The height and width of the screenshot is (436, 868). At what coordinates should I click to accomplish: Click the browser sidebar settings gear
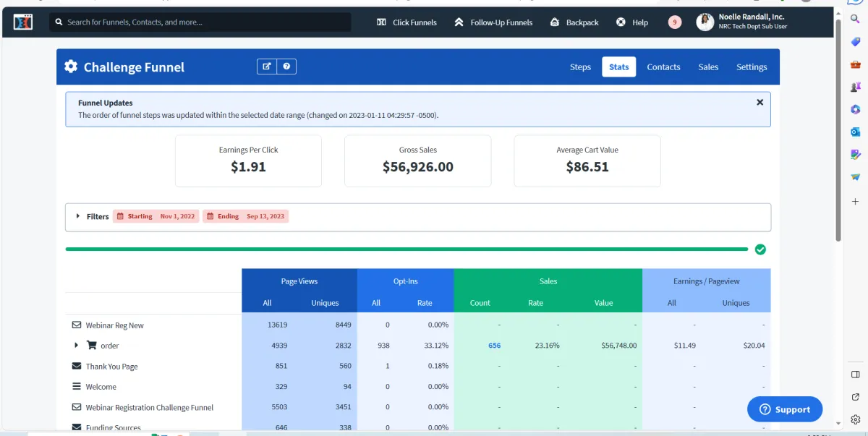pos(855,419)
